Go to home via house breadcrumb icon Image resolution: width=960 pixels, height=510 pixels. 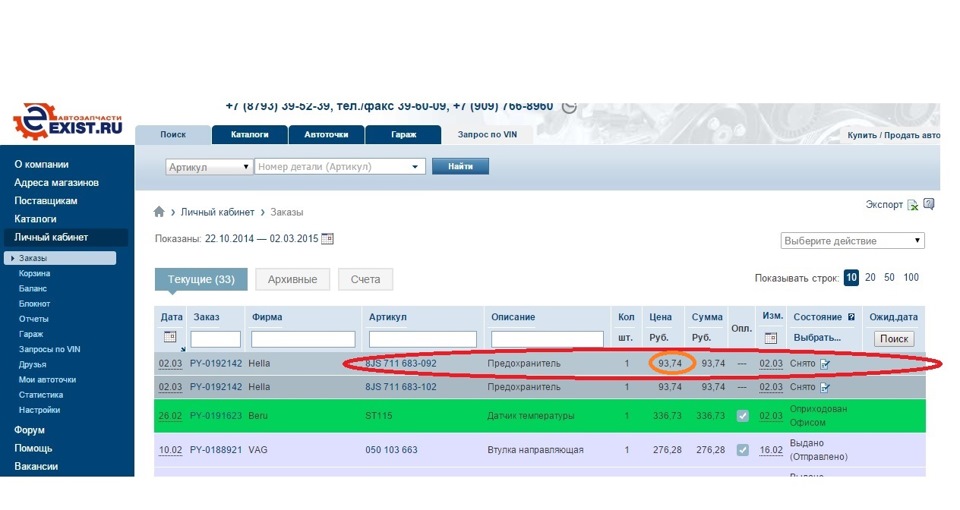(159, 212)
